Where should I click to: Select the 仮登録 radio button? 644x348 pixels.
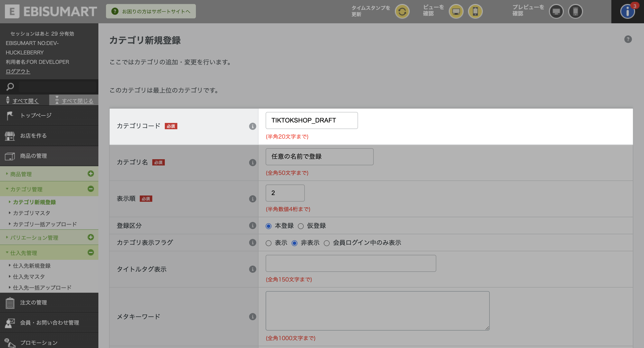point(301,226)
